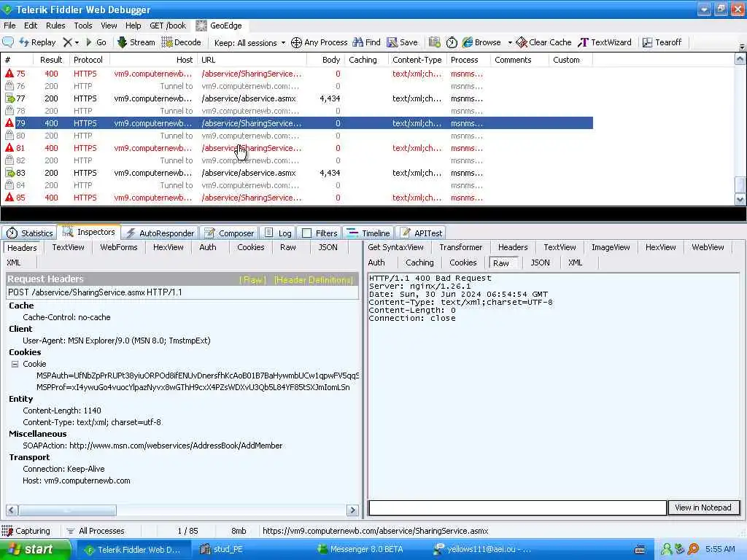Open the File menu
747x560 pixels.
pos(9,26)
